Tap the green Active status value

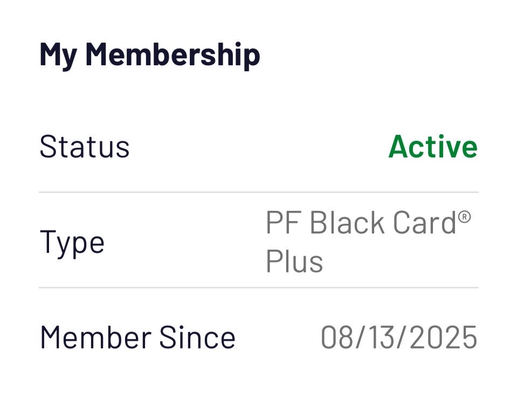point(433,147)
